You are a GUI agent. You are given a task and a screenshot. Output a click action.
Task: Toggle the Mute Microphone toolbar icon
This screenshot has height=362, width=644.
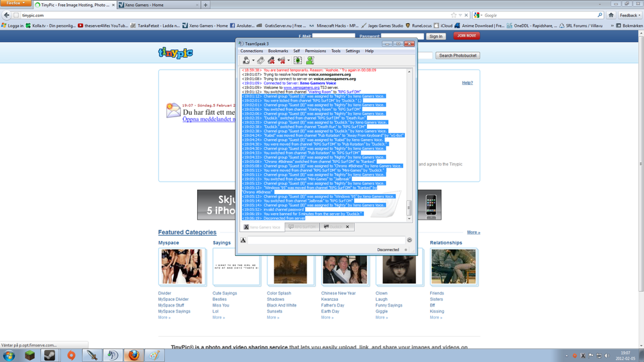[271, 61]
